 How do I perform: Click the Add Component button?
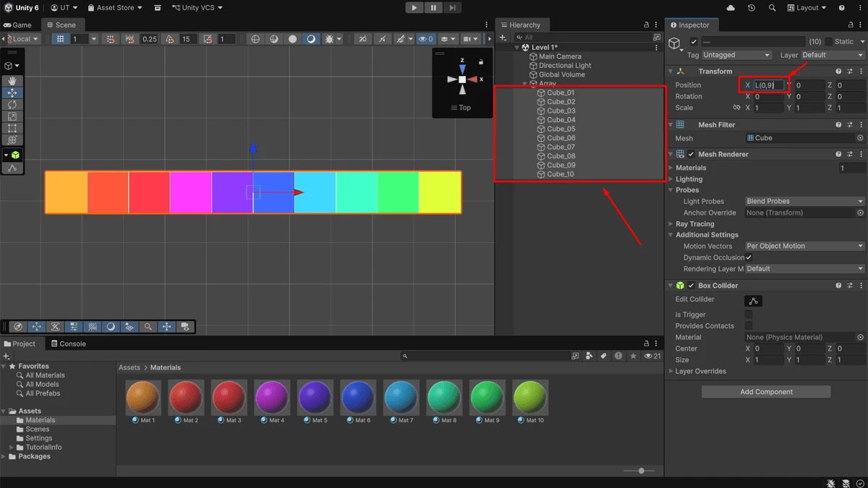(766, 392)
